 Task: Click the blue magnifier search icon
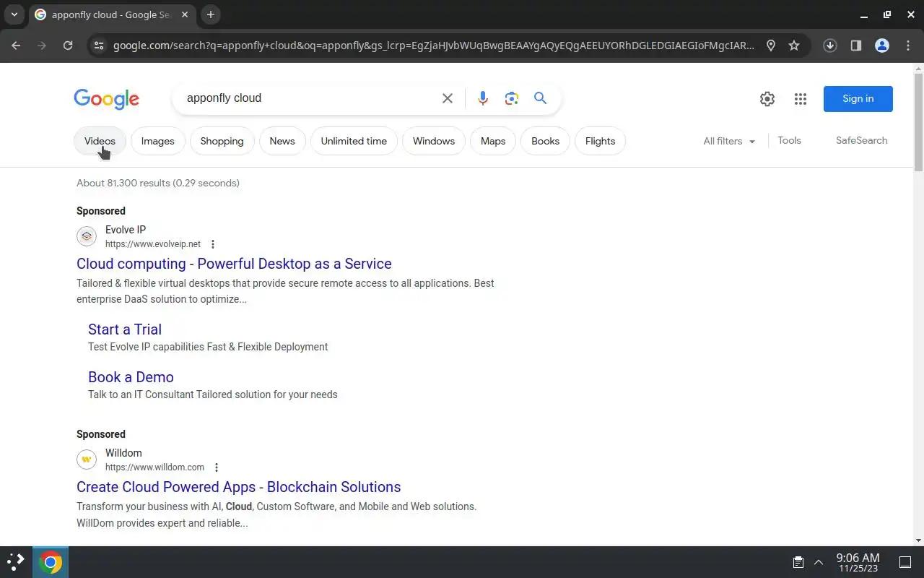coord(540,98)
